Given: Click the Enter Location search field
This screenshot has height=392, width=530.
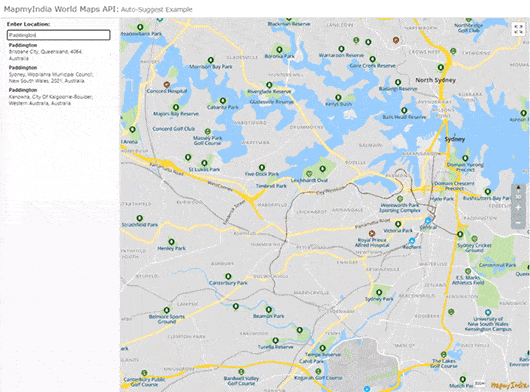Looking at the screenshot, I should (x=58, y=35).
